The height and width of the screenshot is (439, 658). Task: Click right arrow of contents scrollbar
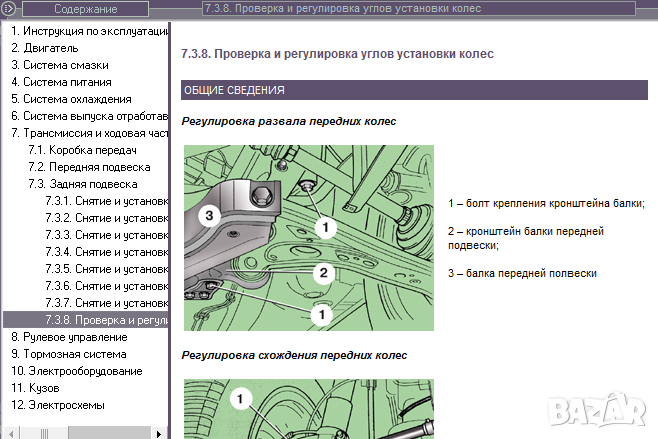coord(160,433)
